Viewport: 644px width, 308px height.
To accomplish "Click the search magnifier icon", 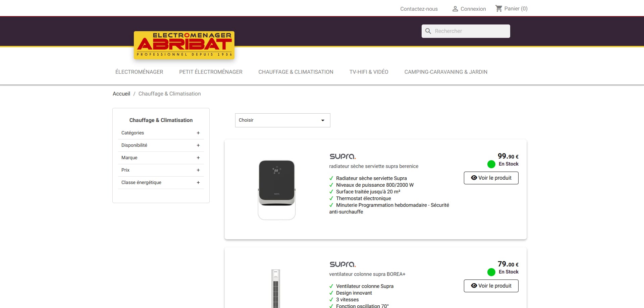I will click(x=428, y=31).
